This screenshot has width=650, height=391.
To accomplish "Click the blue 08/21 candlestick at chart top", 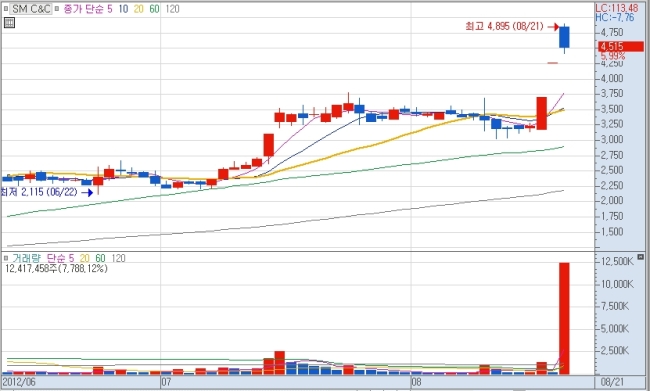I will pos(564,37).
